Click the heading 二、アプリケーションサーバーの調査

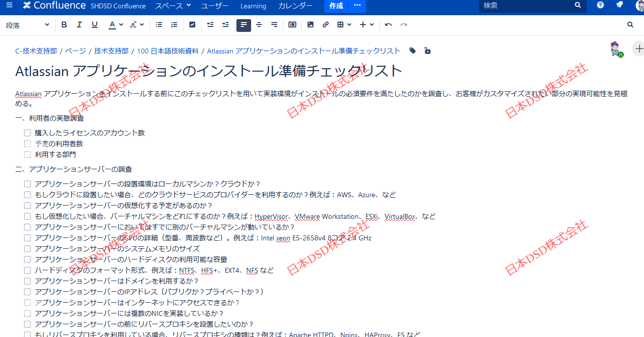pos(74,169)
